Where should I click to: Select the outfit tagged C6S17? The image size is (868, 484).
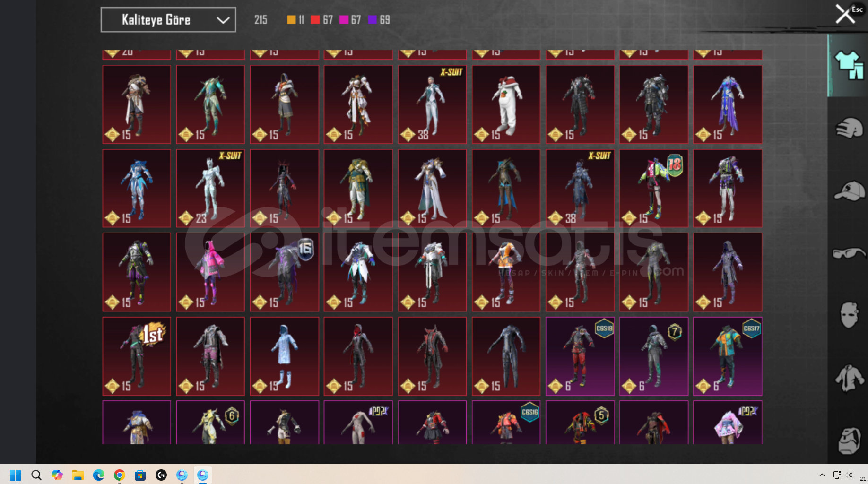tap(728, 356)
